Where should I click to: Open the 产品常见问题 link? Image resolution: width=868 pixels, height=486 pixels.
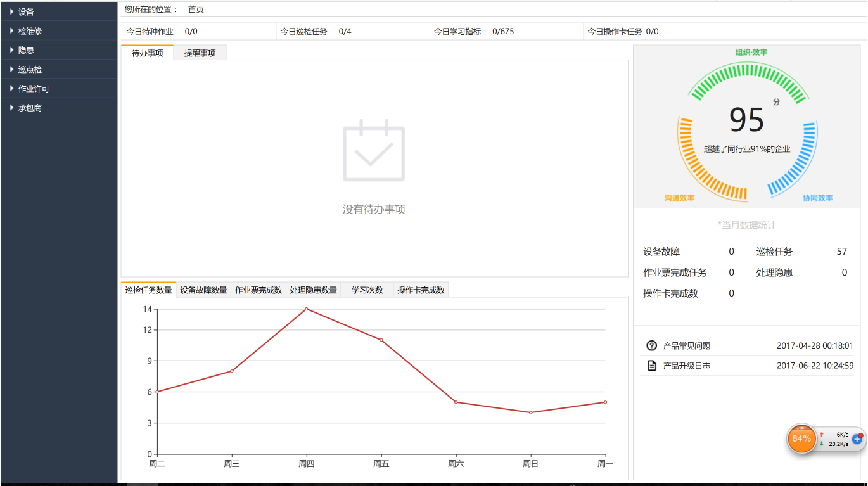point(687,346)
